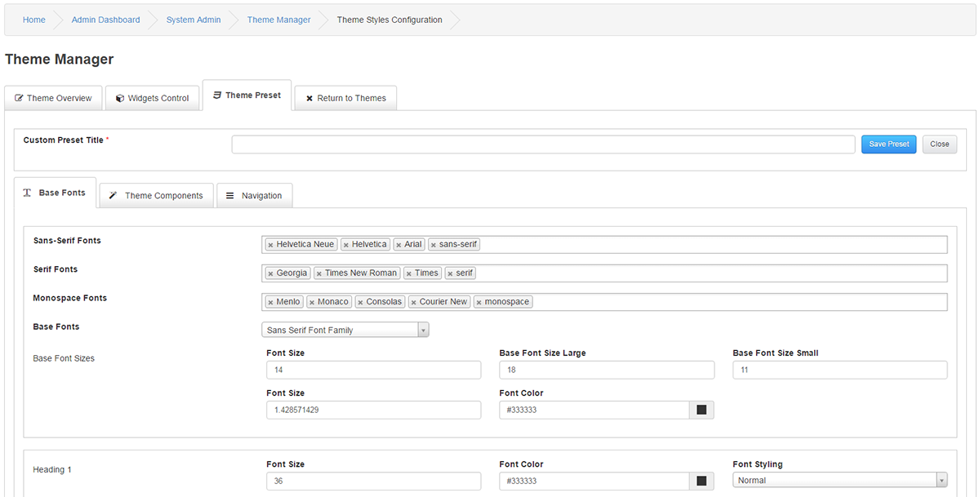Screen dimensions: 980x497
Task: Select the Theme Preset tab
Action: pyautogui.click(x=247, y=95)
